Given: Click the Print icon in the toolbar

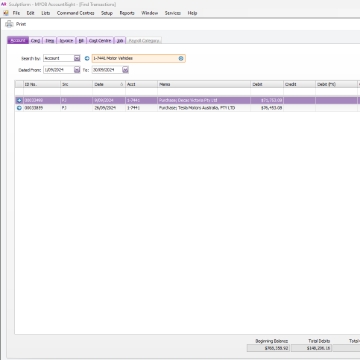Looking at the screenshot, I should [9, 24].
